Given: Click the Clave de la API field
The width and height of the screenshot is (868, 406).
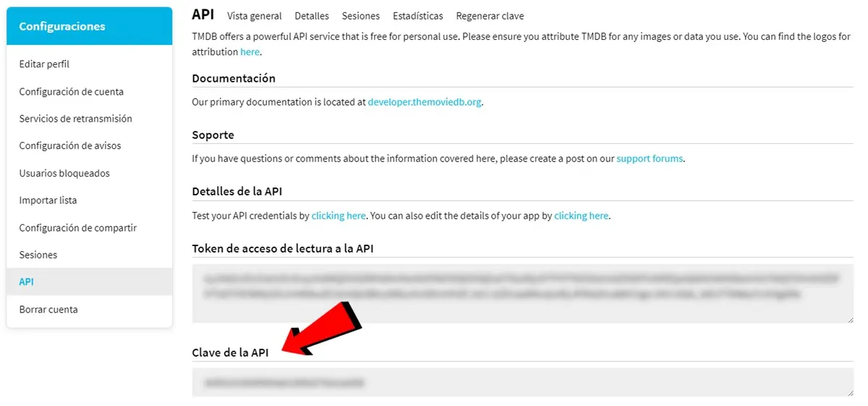Looking at the screenshot, I should coord(522,382).
